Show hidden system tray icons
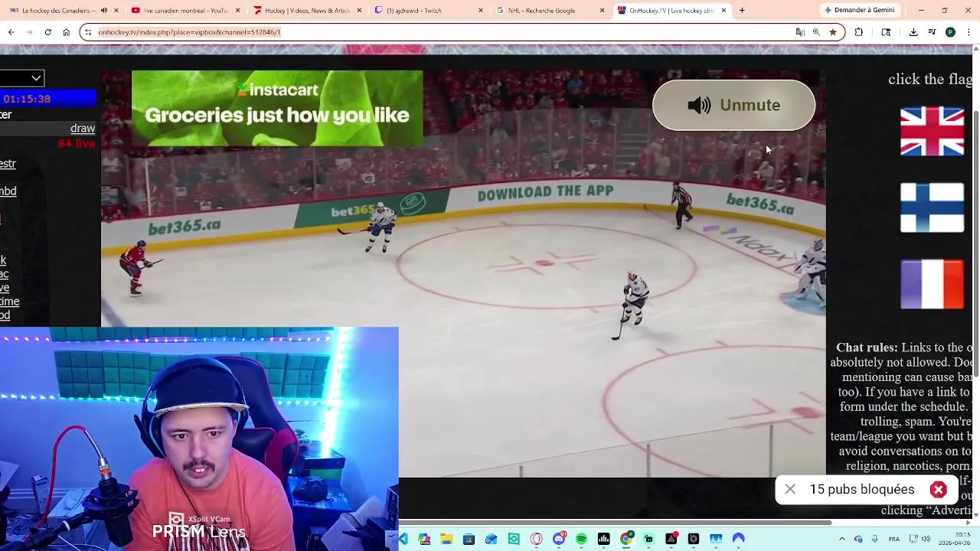This screenshot has height=551, width=980. [x=841, y=539]
